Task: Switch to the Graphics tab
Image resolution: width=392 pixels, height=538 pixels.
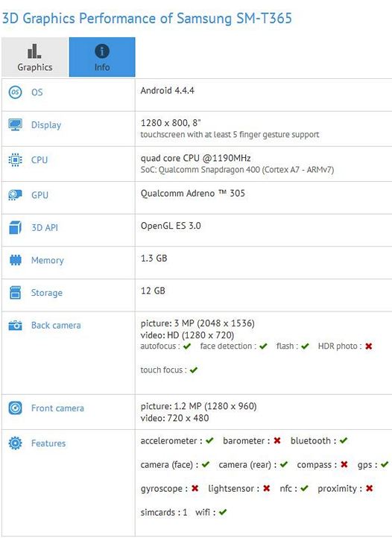Action: (x=35, y=57)
